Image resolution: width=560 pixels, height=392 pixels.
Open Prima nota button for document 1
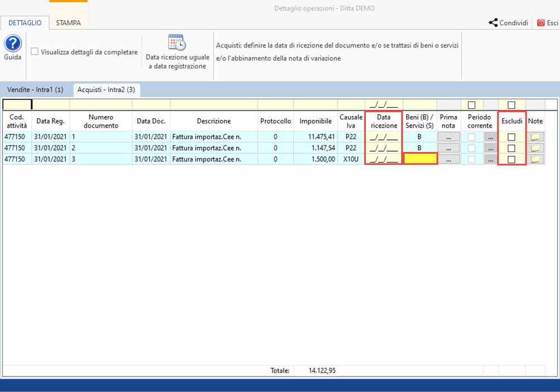[x=448, y=137]
